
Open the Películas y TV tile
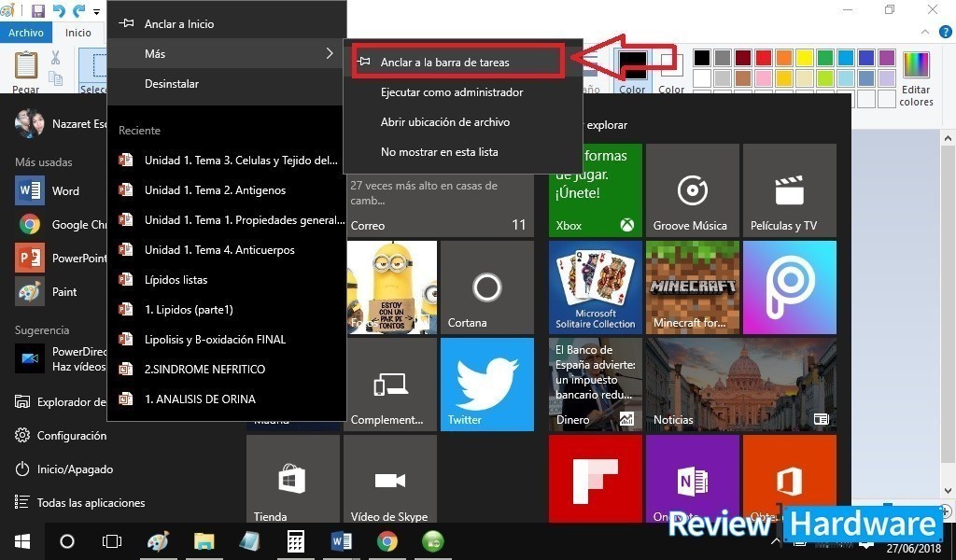[789, 189]
